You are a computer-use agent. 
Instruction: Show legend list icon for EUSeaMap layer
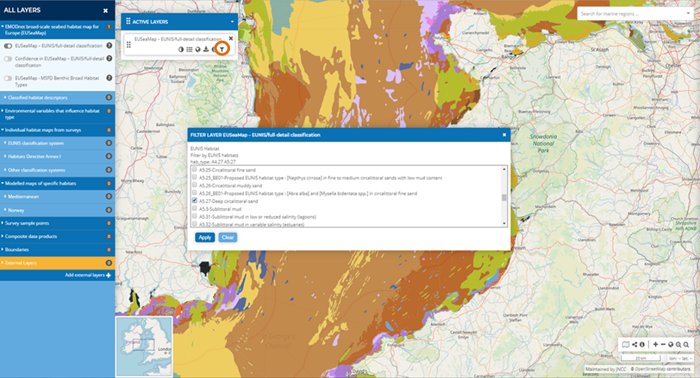189,50
